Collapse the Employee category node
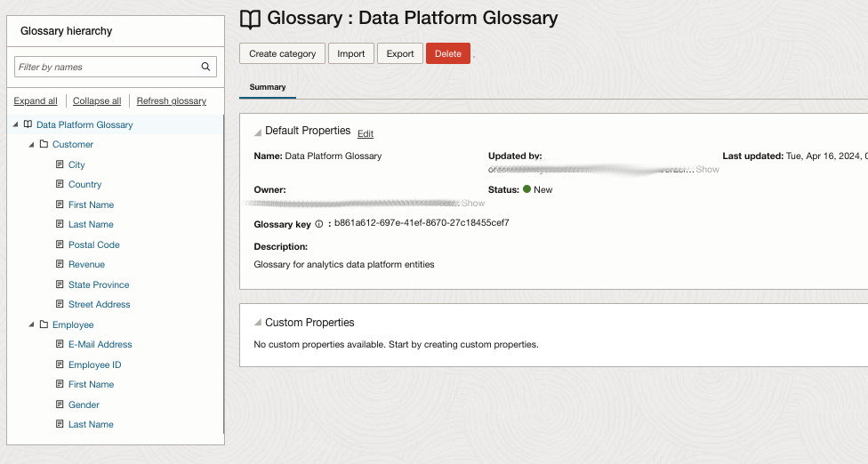Image resolution: width=868 pixels, height=464 pixels. click(31, 324)
